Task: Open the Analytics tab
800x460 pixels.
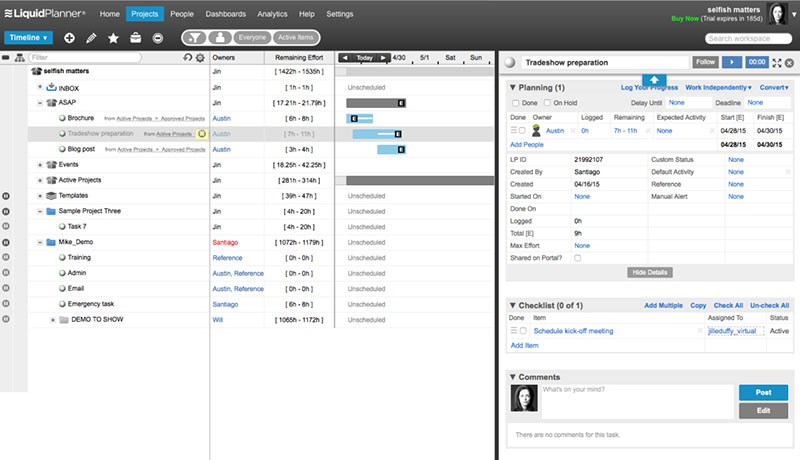Action: tap(272, 14)
